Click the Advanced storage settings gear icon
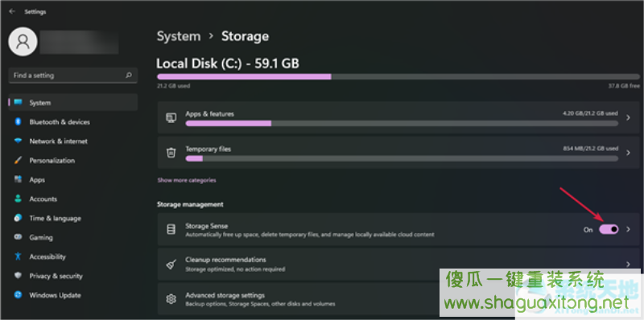The image size is (644, 320). tap(171, 299)
